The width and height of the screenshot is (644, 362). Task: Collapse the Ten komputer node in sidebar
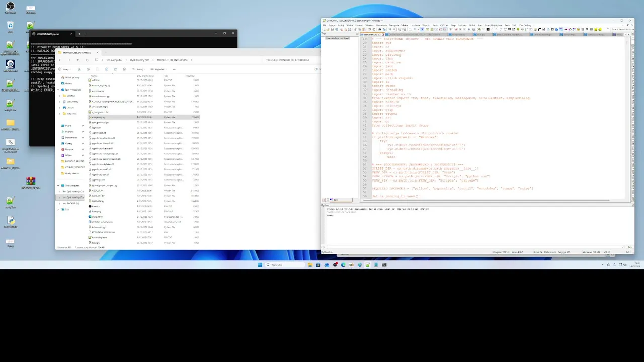coord(58,185)
